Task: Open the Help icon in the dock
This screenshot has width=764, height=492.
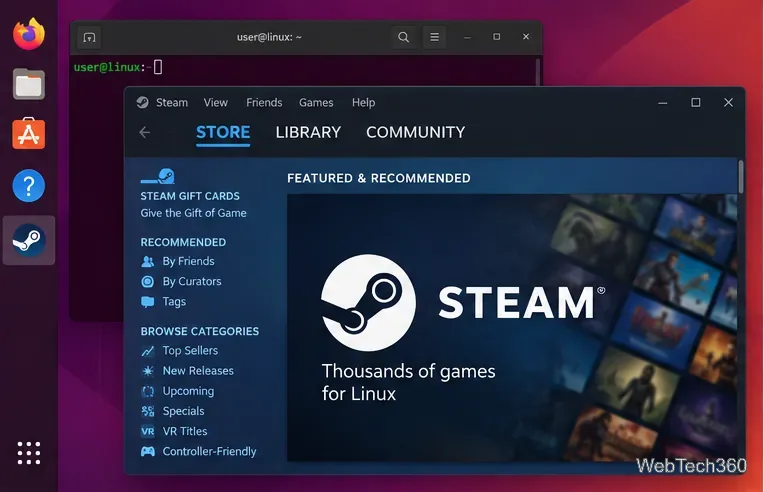Action: click(x=29, y=186)
